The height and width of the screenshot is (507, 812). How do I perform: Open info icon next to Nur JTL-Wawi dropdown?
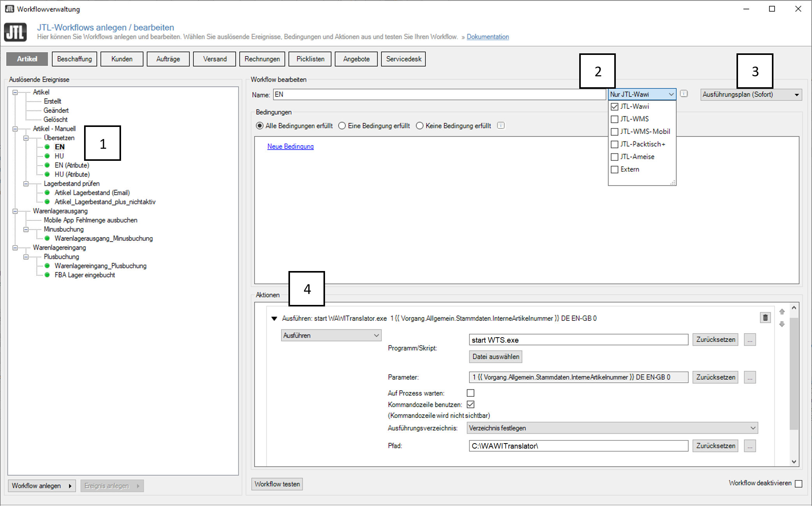click(684, 94)
